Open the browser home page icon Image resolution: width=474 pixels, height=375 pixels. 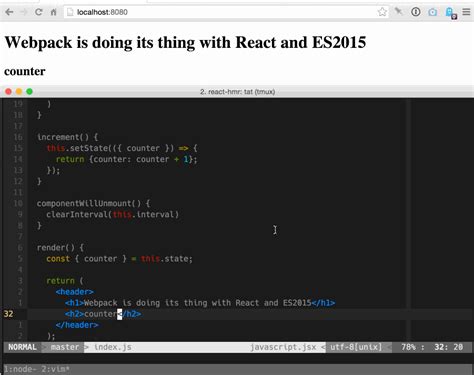click(53, 12)
